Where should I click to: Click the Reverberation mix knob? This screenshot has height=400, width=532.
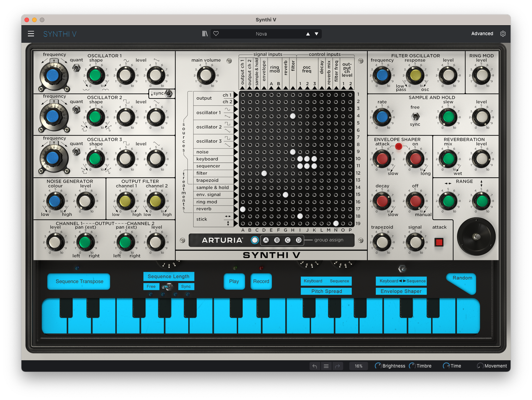pos(448,159)
